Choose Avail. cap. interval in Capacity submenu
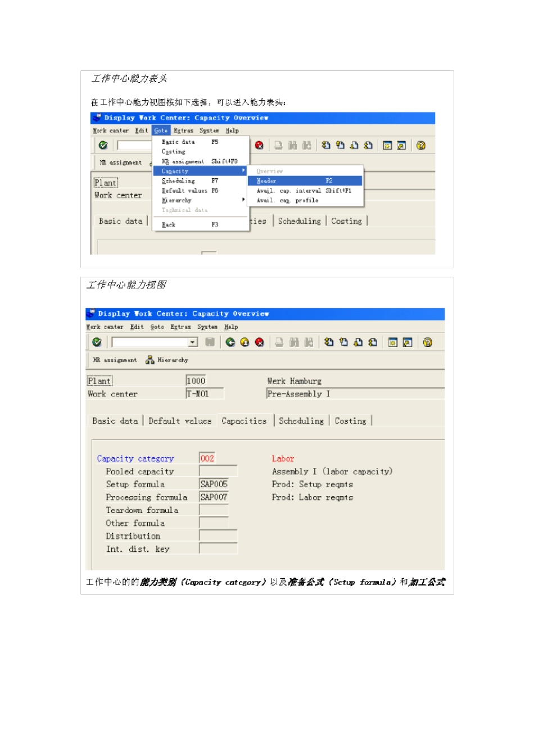Image resolution: width=534 pixels, height=756 pixels. coord(305,191)
